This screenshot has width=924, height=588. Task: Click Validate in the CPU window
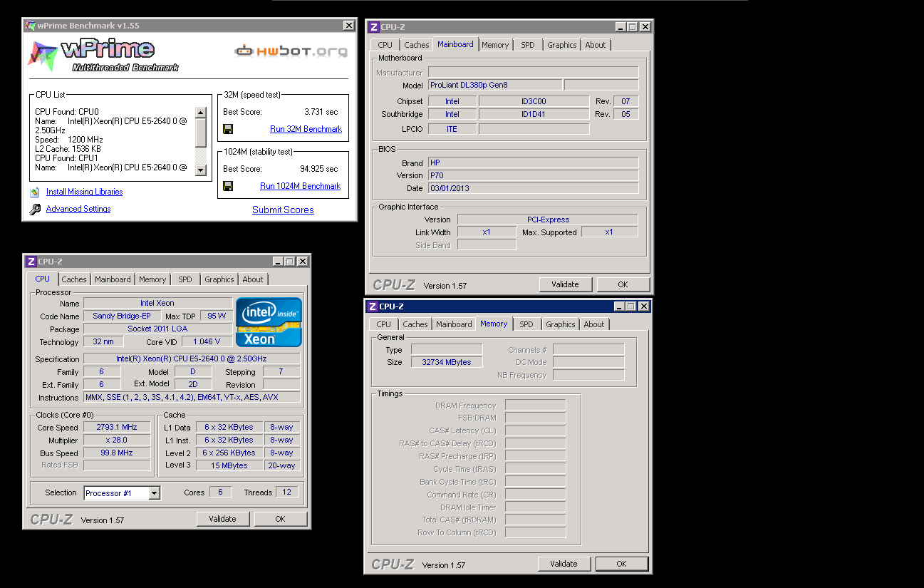click(x=222, y=519)
